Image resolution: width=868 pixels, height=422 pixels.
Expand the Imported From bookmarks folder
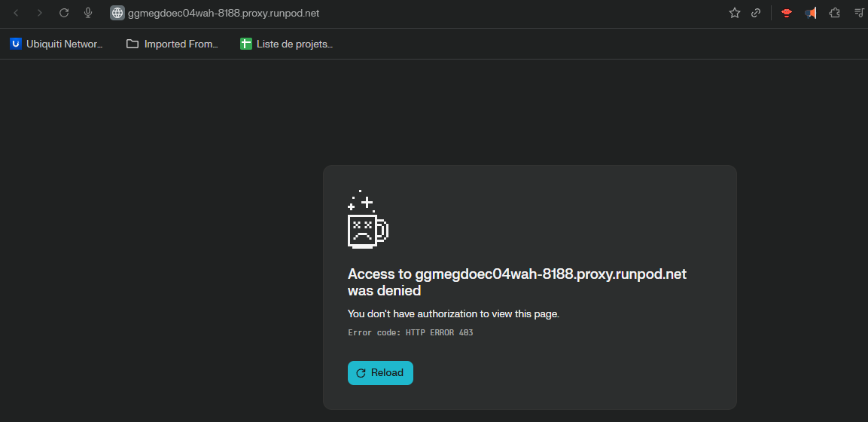point(172,44)
